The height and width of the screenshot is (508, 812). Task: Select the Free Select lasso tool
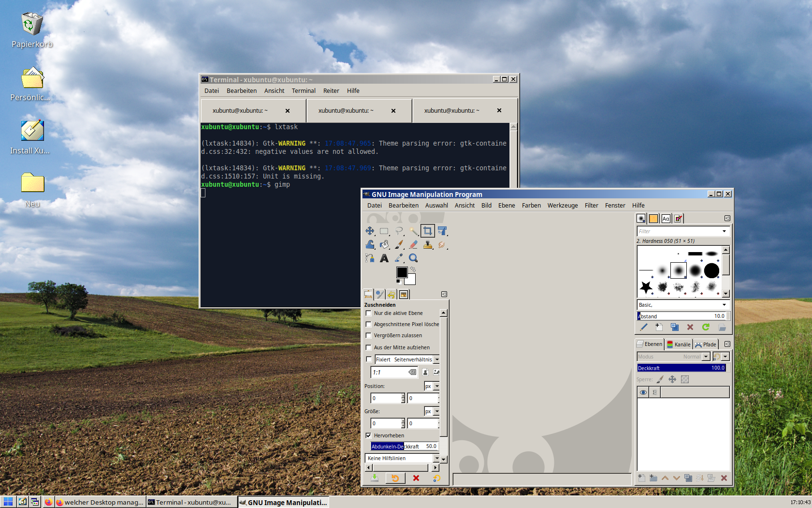coord(399,231)
